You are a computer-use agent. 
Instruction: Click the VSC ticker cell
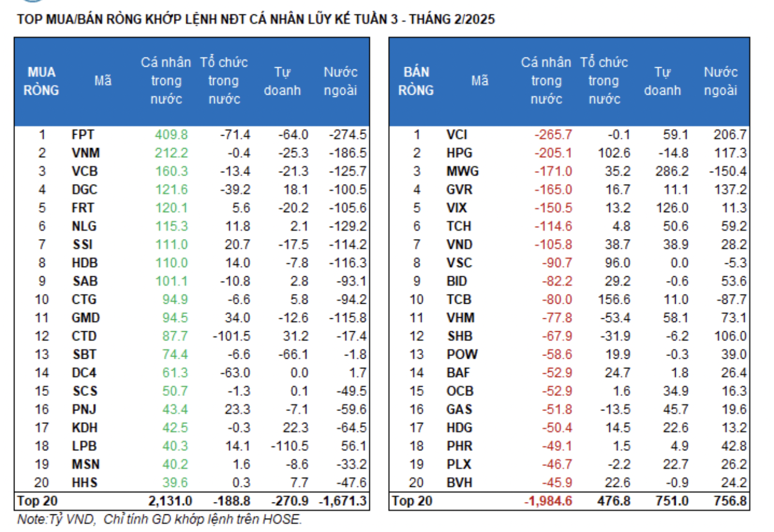[x=459, y=263]
